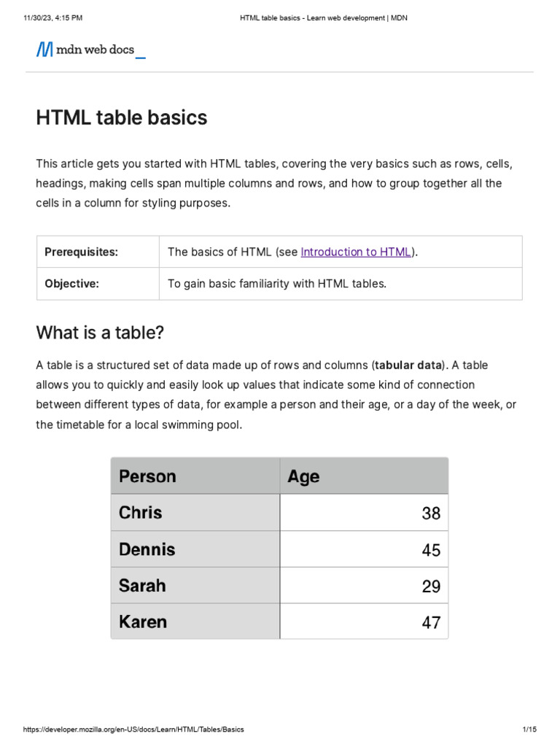Image resolution: width=560 pixels, height=747 pixels.
Task: Click the age value 45
Action: pyautogui.click(x=431, y=550)
